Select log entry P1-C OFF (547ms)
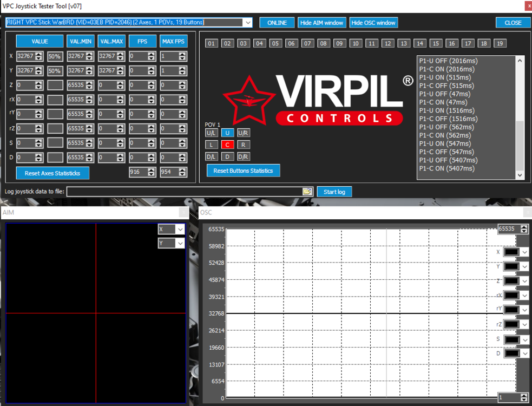Screen dimensions: 532x406 click(x=446, y=152)
